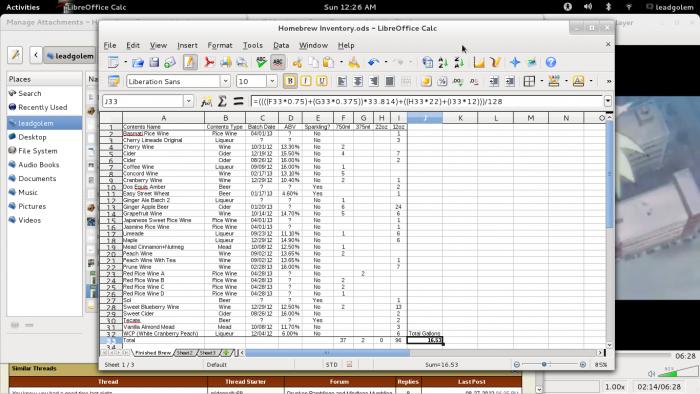
Task: Open the Activities overview
Action: point(23,7)
